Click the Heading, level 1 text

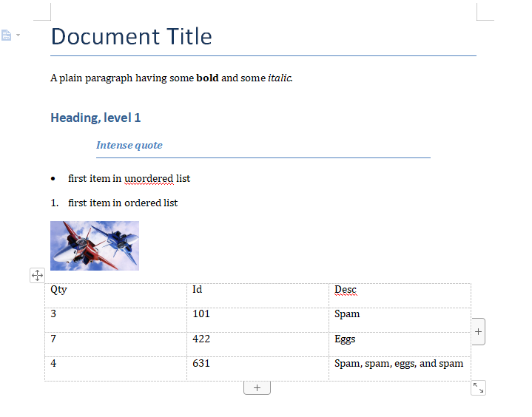click(95, 118)
